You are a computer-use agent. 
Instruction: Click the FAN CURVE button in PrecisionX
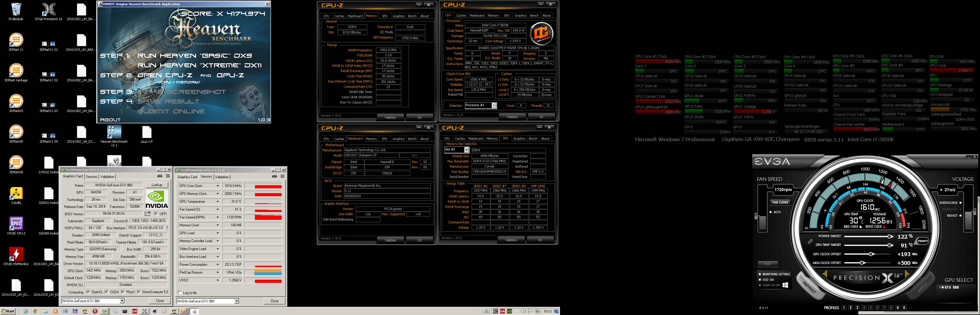coord(780,202)
